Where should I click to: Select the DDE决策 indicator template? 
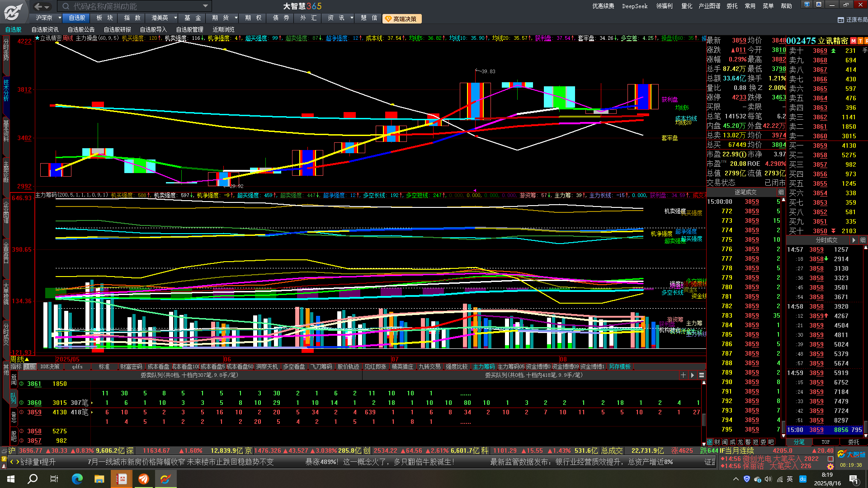click(50, 367)
